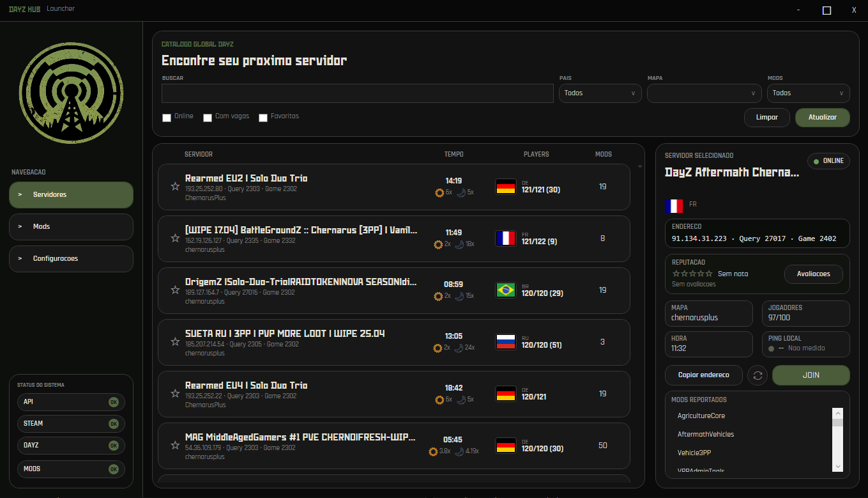Click sun icon on OrigemZ row
Image resolution: width=868 pixels, height=498 pixels.
(438, 296)
